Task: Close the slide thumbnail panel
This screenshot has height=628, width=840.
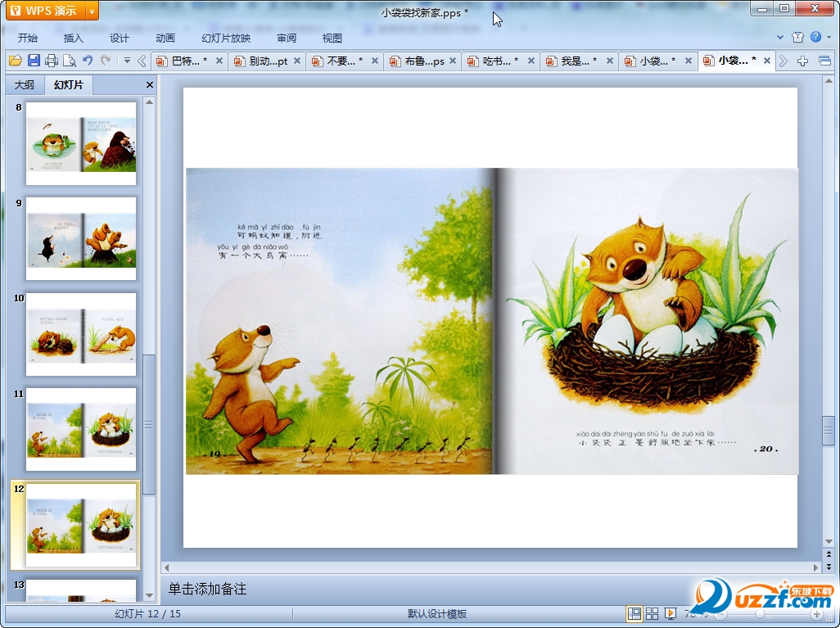Action: [x=150, y=84]
